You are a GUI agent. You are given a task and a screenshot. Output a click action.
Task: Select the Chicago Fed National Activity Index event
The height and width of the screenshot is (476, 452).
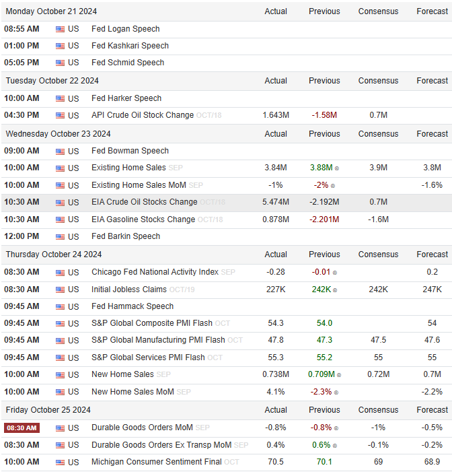155,272
